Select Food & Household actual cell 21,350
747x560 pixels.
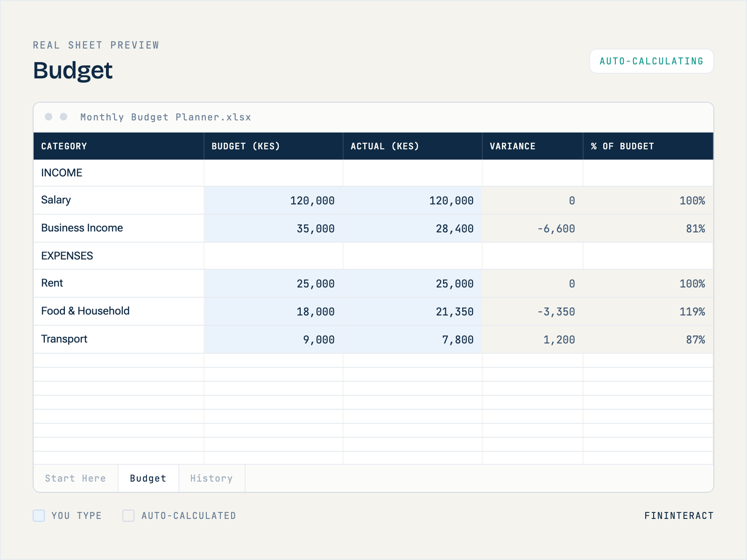413,311
